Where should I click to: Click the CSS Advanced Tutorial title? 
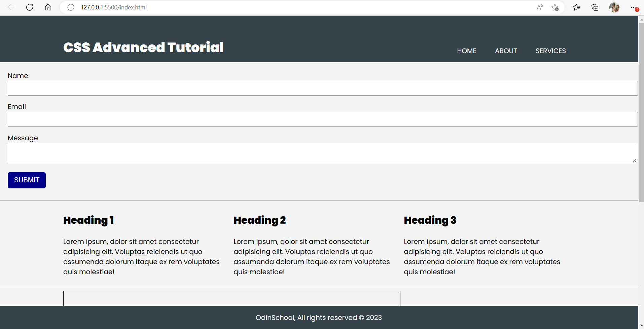click(x=143, y=47)
